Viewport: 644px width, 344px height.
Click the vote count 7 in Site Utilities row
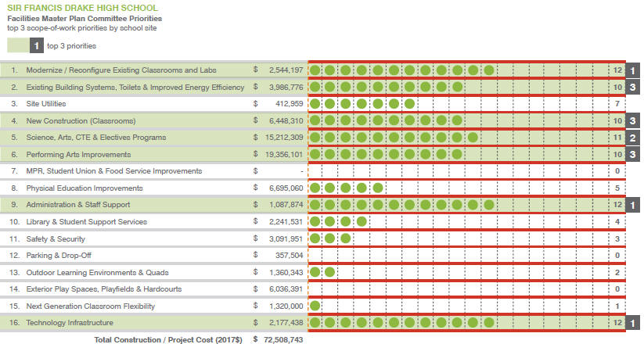[617, 104]
